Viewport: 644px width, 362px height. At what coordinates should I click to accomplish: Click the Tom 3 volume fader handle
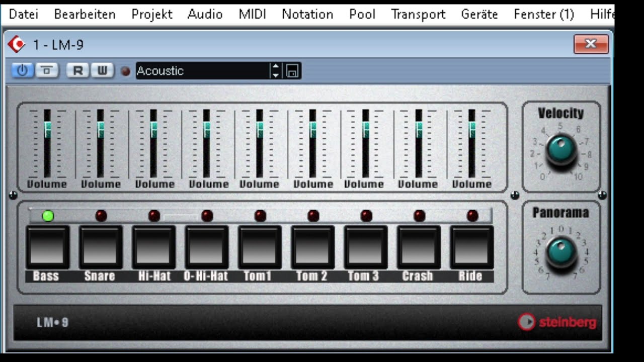coord(366,129)
